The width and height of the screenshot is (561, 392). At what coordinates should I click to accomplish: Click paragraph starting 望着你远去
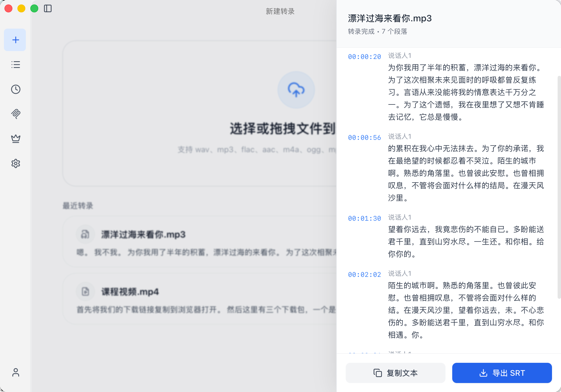(x=466, y=242)
